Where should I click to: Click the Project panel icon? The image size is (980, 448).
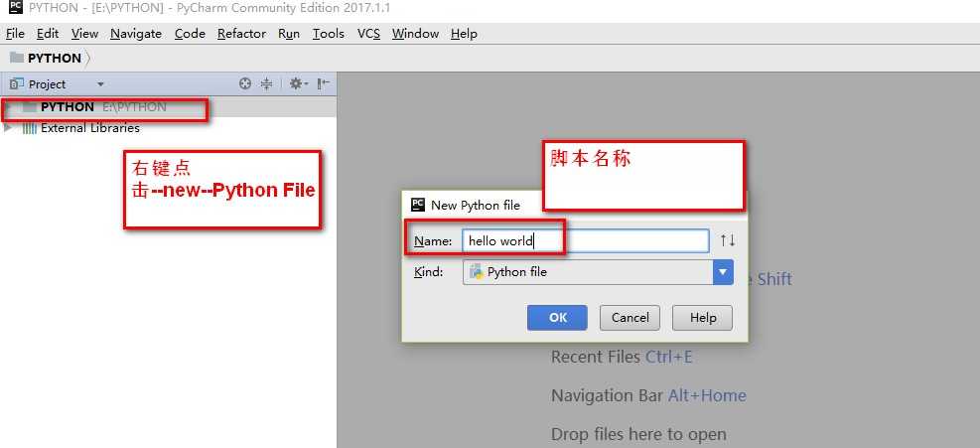pyautogui.click(x=17, y=83)
